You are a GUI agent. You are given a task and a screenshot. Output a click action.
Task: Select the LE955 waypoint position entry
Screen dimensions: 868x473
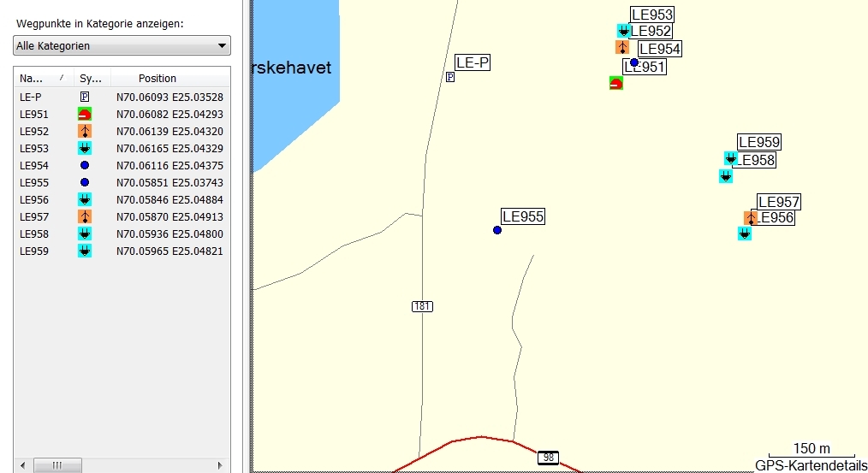click(x=169, y=183)
